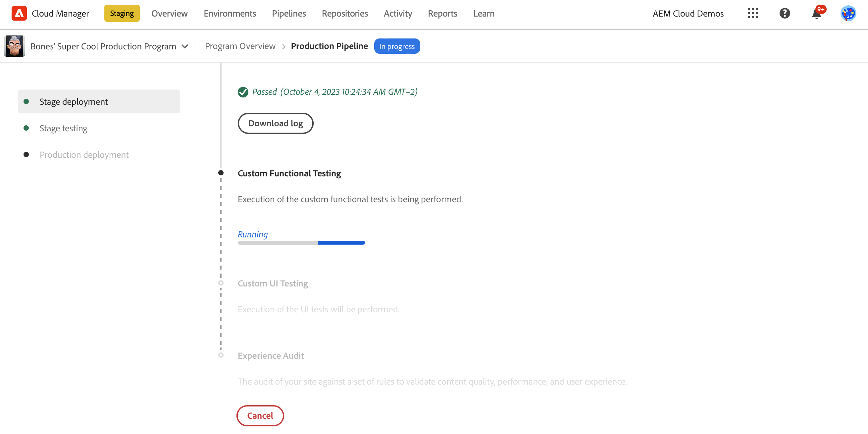Expand the program selector dropdown chevron

click(185, 46)
